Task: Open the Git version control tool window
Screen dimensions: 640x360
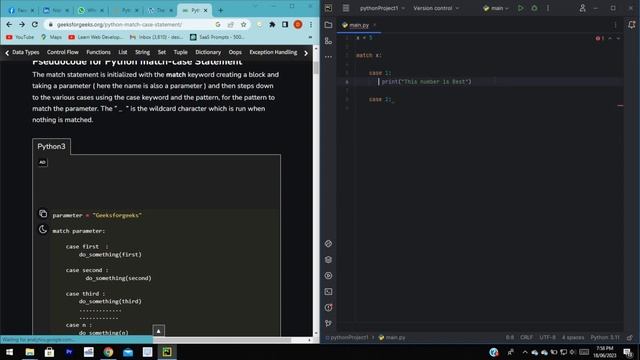Action: [x=328, y=323]
